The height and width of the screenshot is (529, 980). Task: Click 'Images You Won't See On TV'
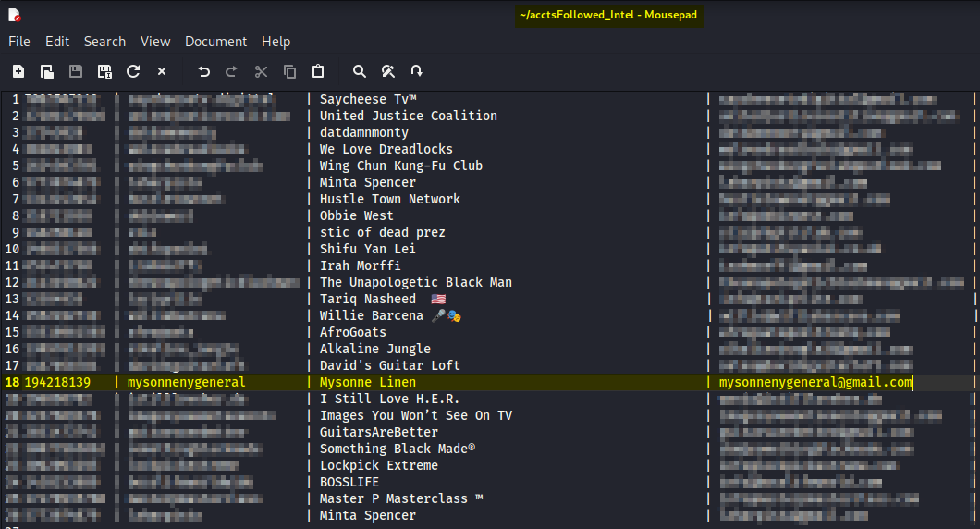coord(416,415)
